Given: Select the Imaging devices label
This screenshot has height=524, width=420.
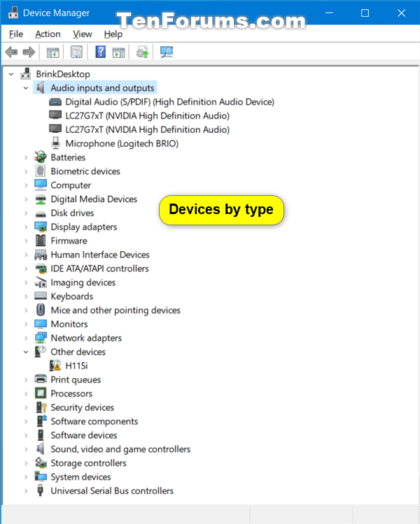Looking at the screenshot, I should (x=83, y=283).
